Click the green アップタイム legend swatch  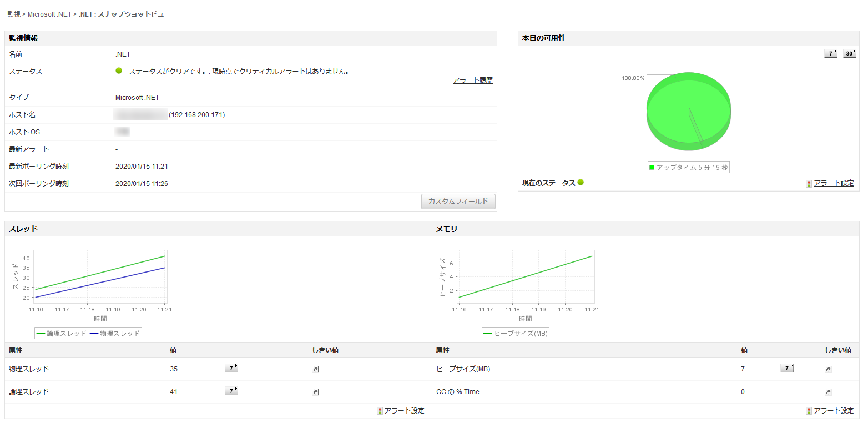click(x=652, y=168)
